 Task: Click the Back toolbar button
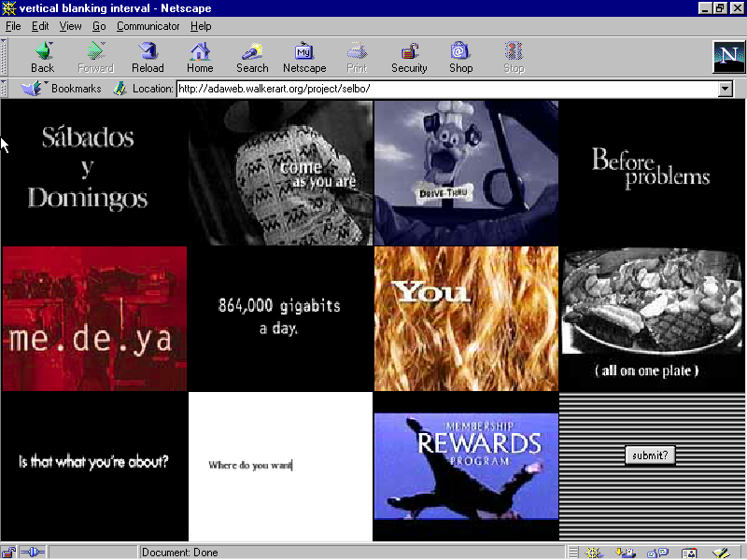click(43, 57)
